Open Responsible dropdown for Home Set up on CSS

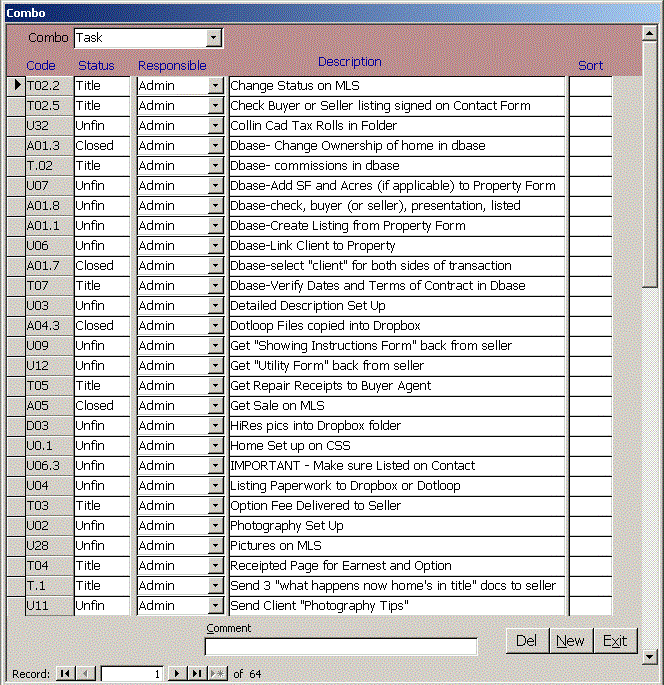[215, 446]
